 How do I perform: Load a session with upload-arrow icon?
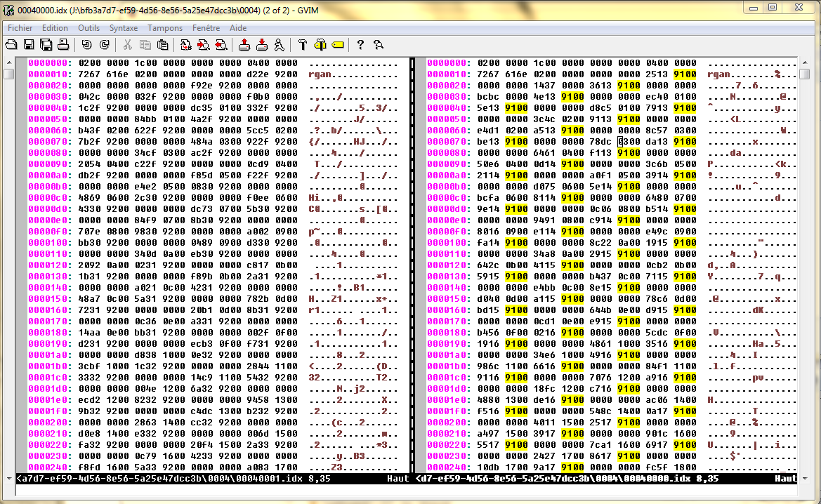pyautogui.click(x=244, y=45)
